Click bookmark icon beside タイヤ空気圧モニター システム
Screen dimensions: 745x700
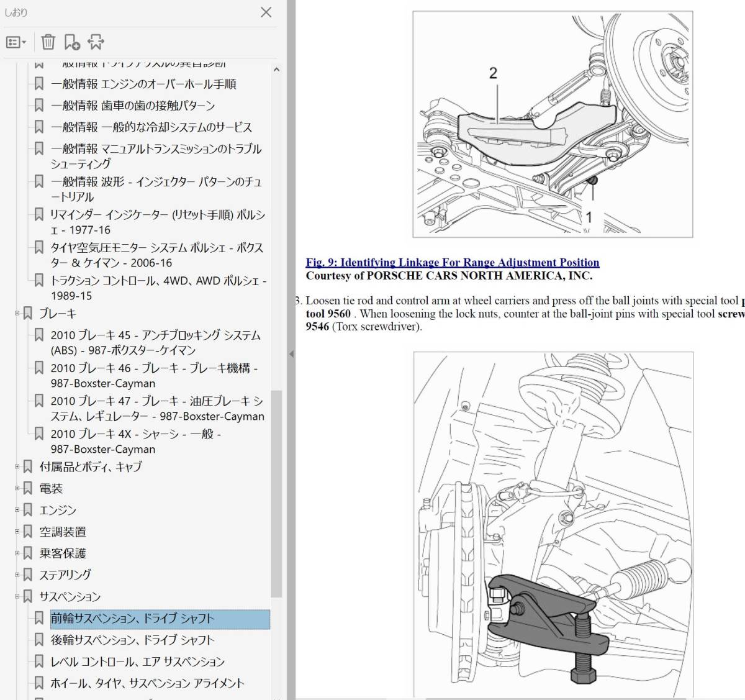38,248
